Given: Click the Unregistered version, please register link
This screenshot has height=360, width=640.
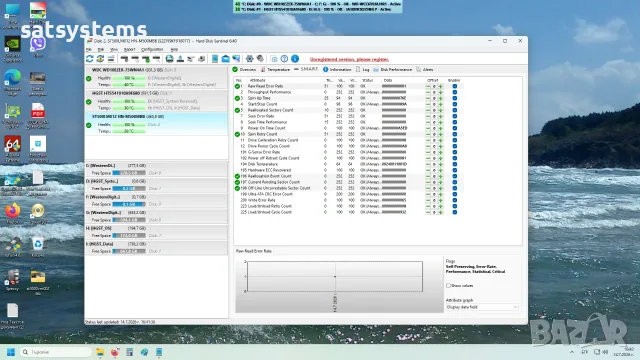Looking at the screenshot, I should tap(349, 59).
